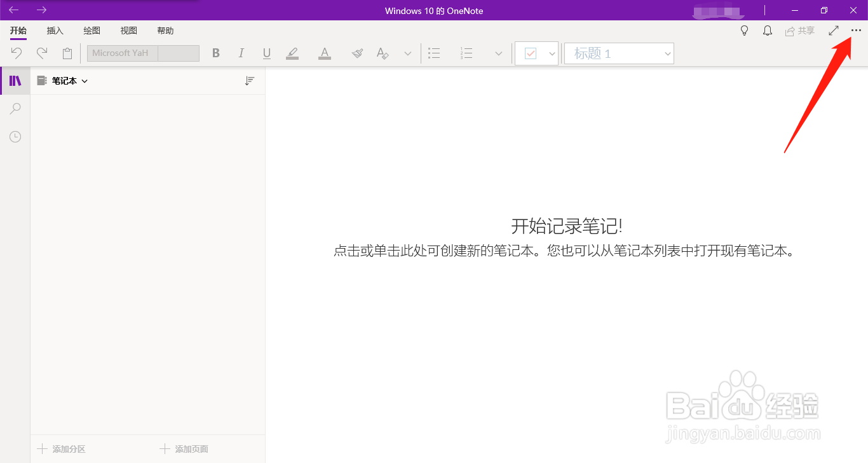
Task: Switch to the 绘图 tab
Action: (x=92, y=31)
